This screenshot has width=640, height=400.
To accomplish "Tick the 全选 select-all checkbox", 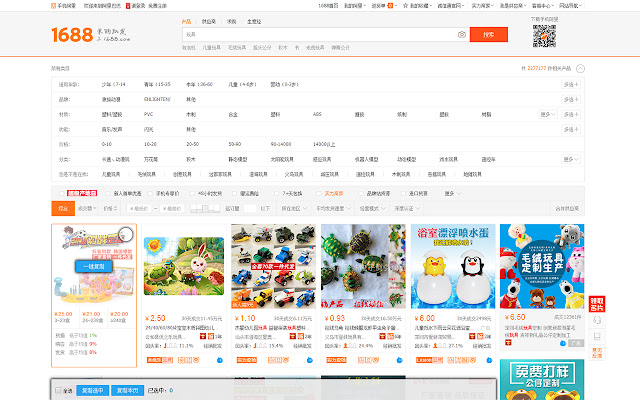I will tap(58, 390).
